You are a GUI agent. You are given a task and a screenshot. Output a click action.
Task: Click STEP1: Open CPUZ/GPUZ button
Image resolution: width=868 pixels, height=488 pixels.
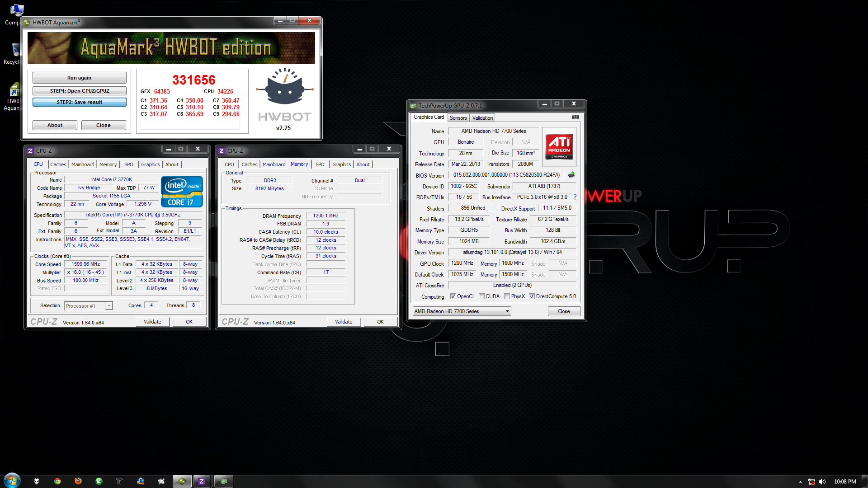(79, 91)
